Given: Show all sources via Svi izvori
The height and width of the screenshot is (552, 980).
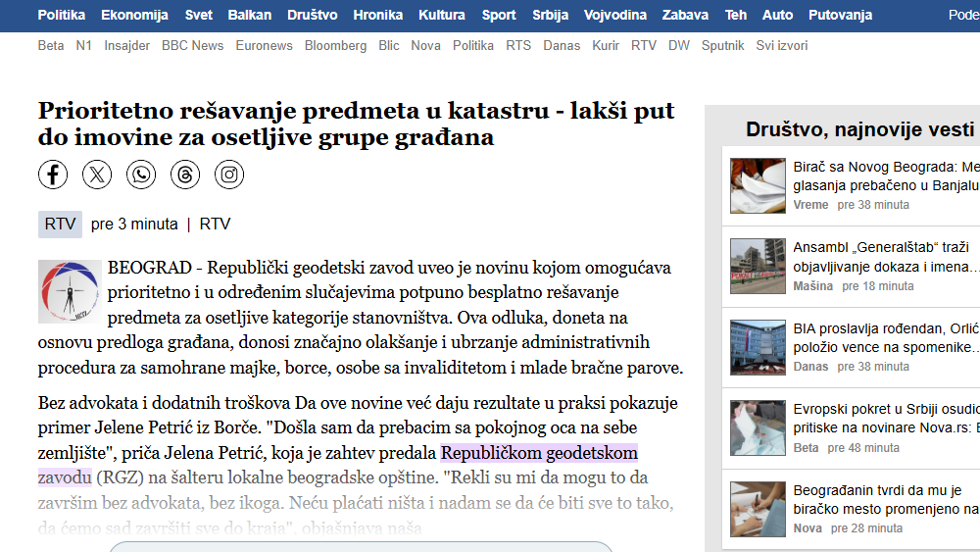Looking at the screenshot, I should (x=782, y=46).
